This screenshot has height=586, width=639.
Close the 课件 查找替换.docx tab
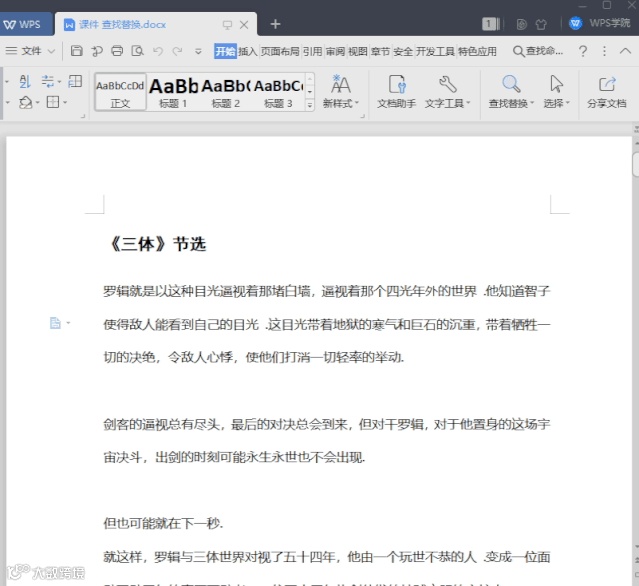pyautogui.click(x=244, y=25)
